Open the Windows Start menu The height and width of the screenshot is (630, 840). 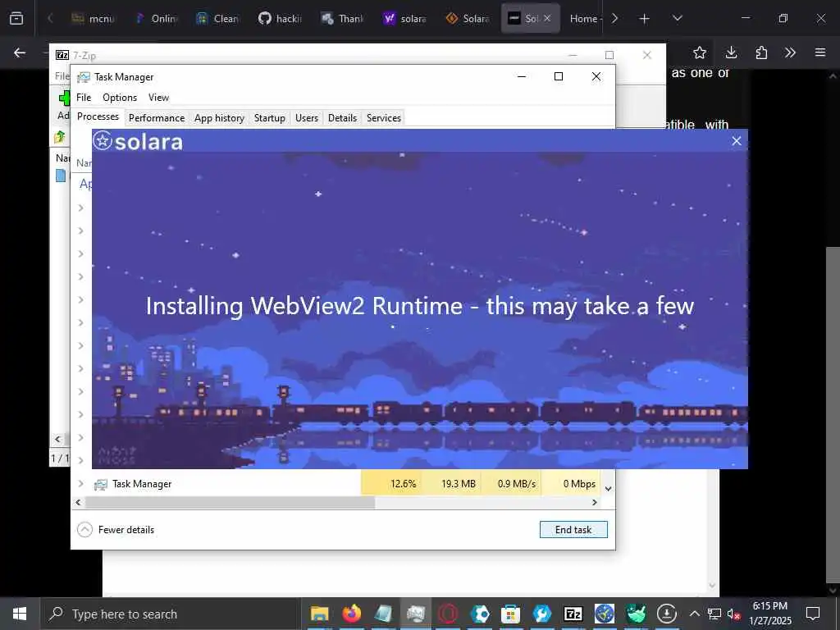20,614
